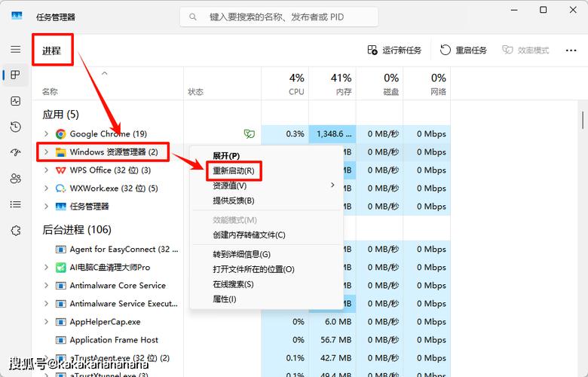This screenshot has width=588, height=377.
Task: Expand the Google Chrome (19) group
Action: [x=46, y=134]
